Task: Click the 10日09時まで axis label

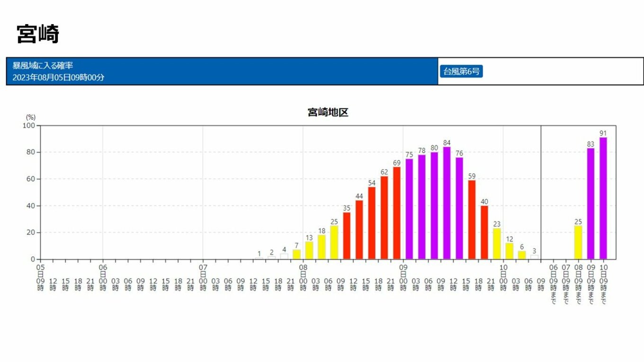Action: [603, 285]
